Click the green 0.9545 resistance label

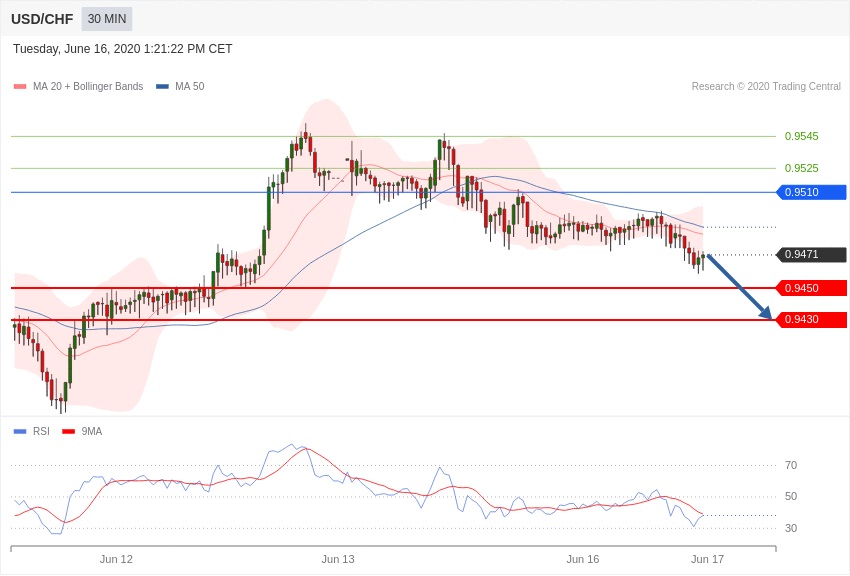[x=801, y=136]
